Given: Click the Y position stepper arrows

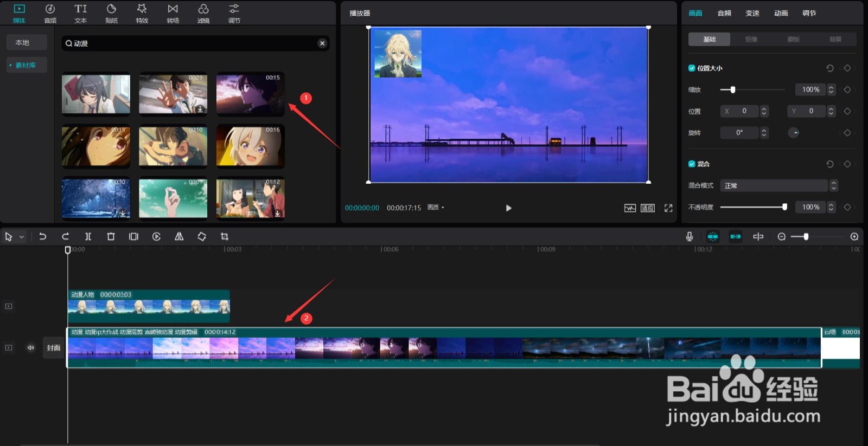Looking at the screenshot, I should [831, 111].
